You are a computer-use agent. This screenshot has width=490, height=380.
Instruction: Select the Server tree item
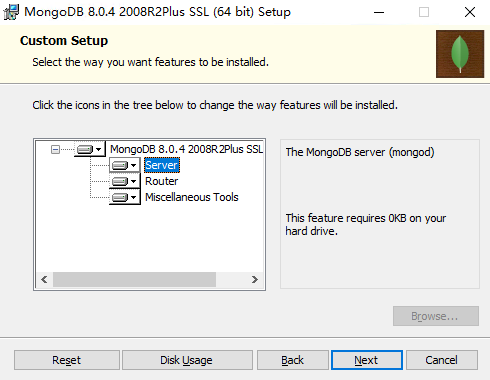162,165
